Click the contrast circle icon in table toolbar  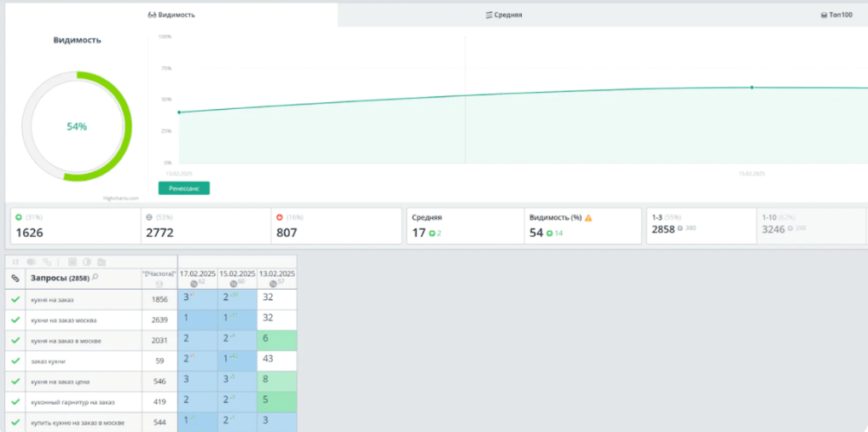[86, 262]
